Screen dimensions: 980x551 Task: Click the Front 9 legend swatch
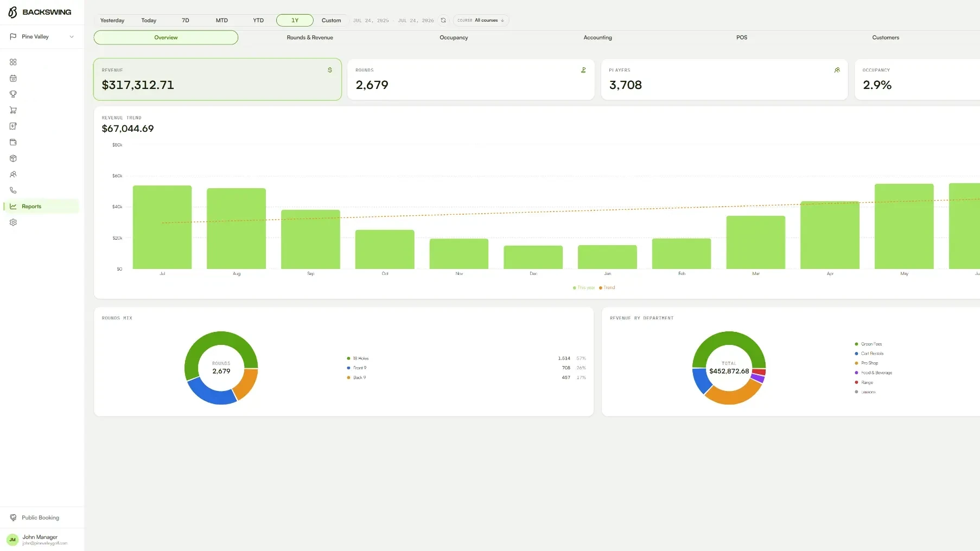pyautogui.click(x=348, y=368)
